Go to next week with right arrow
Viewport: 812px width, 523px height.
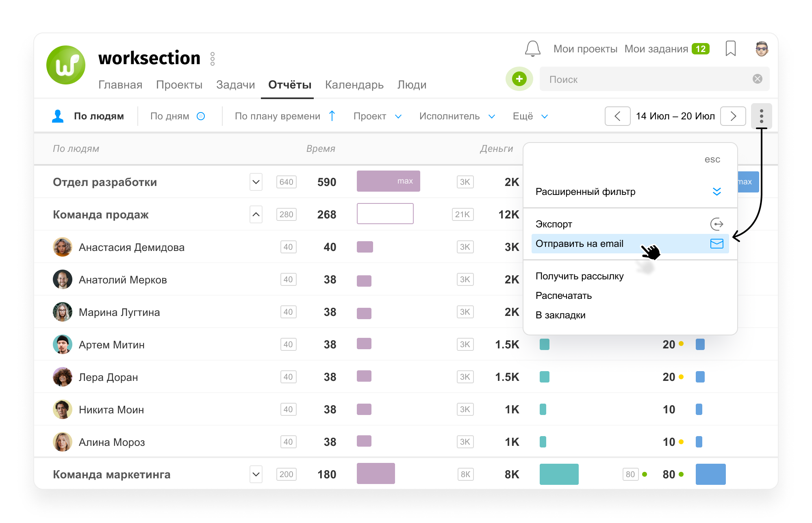pyautogui.click(x=733, y=116)
